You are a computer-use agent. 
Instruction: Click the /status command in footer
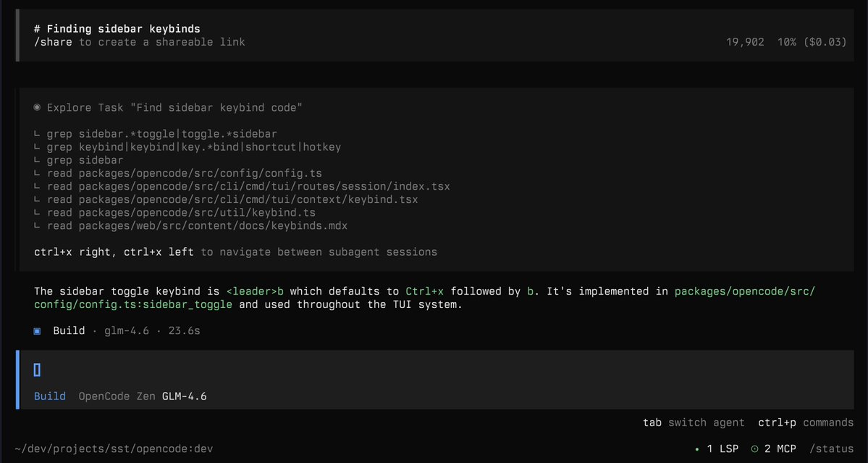(x=832, y=449)
